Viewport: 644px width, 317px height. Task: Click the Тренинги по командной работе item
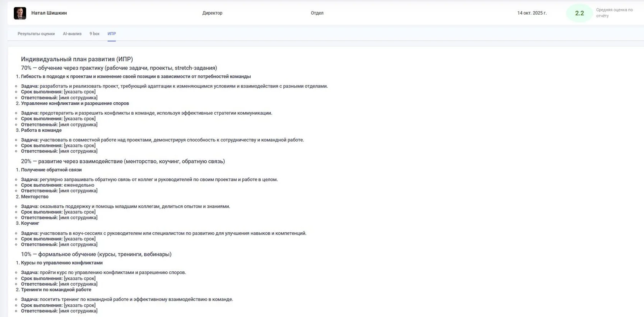click(x=56, y=290)
